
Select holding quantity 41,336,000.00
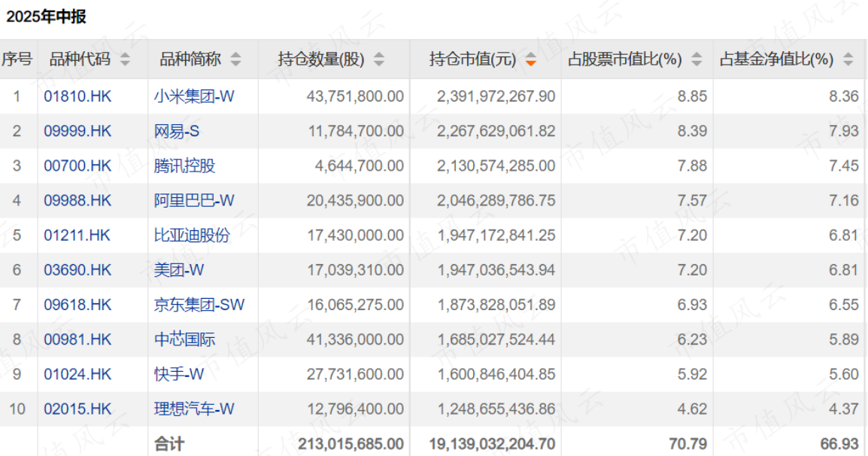[355, 339]
